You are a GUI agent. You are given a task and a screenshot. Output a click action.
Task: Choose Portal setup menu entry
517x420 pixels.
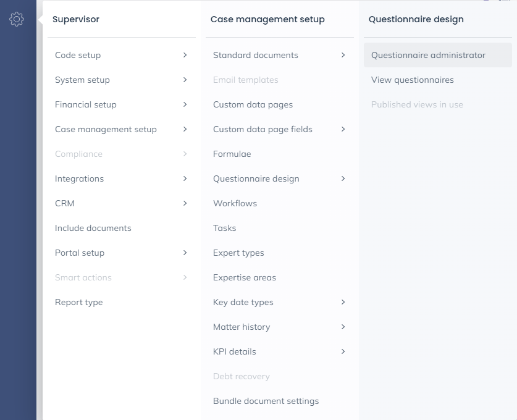(x=80, y=253)
